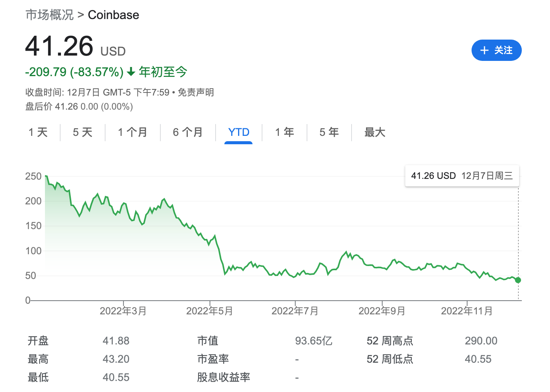550x392 pixels.
Task: Click the green down arrow beside 年初至今
Action: (x=131, y=72)
